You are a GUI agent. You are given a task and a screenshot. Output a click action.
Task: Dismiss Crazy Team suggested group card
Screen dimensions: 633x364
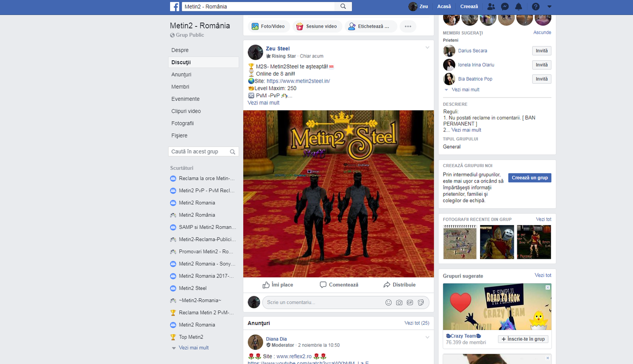pos(547,287)
